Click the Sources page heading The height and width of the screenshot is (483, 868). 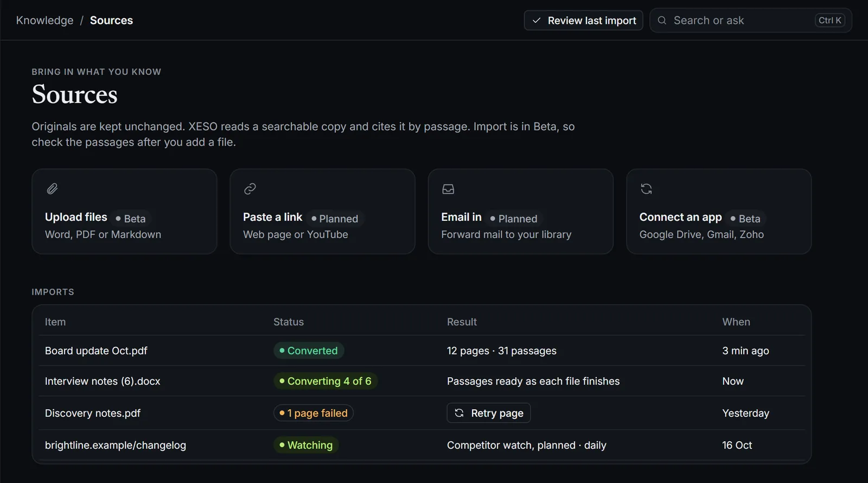point(75,94)
